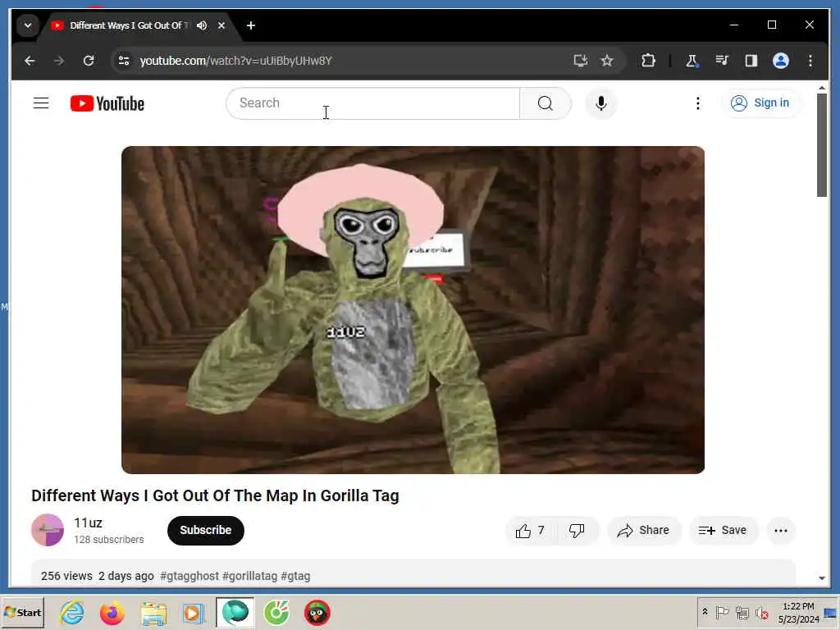The width and height of the screenshot is (840, 630).
Task: Focus the YouTube Search field
Action: pos(373,103)
